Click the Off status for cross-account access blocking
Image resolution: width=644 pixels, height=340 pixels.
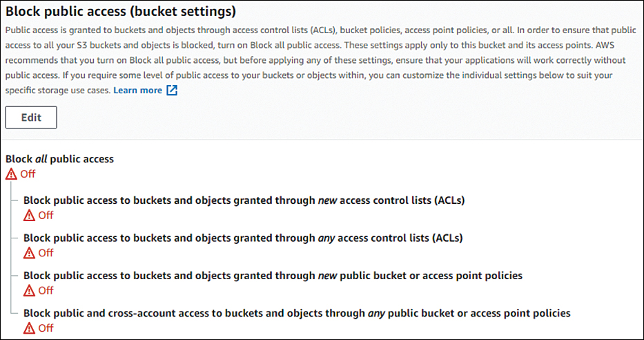pos(46,328)
